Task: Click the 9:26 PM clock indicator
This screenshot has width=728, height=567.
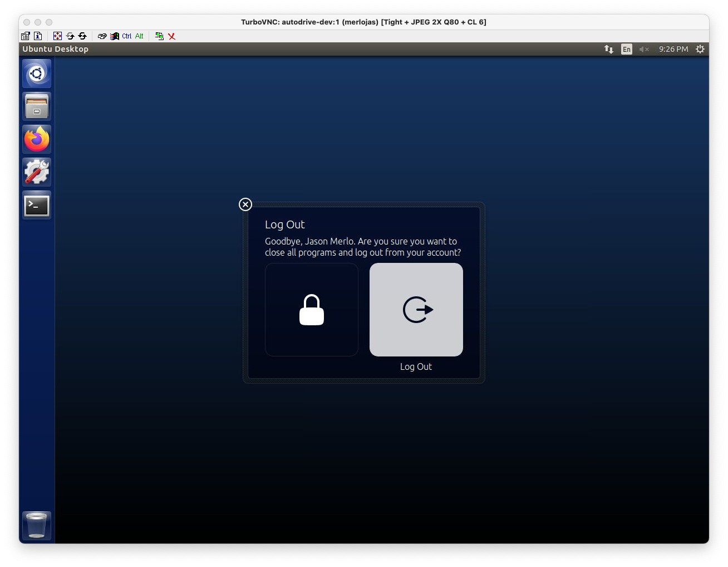Action: 673,49
